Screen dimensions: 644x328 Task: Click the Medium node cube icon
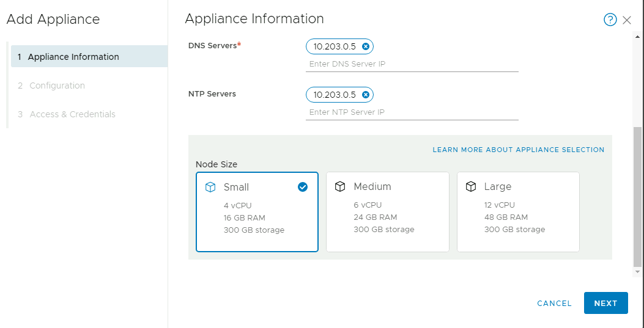coord(340,187)
